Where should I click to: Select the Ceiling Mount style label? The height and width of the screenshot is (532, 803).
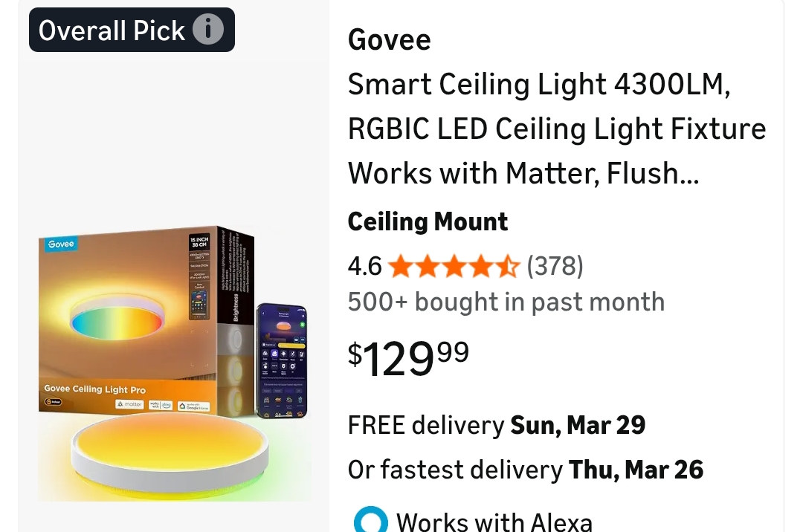pyautogui.click(x=428, y=221)
